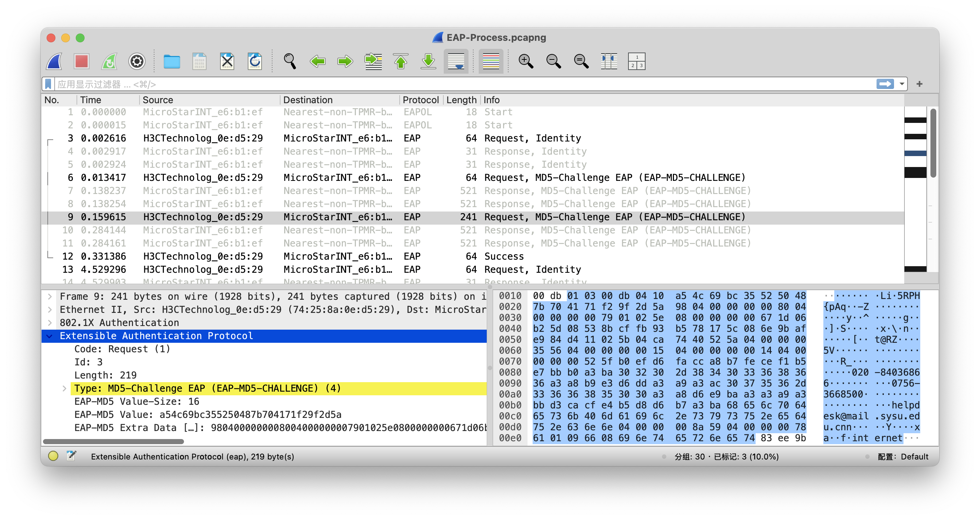This screenshot has width=980, height=520.
Task: Open the display filter history dropdown
Action: tap(902, 84)
